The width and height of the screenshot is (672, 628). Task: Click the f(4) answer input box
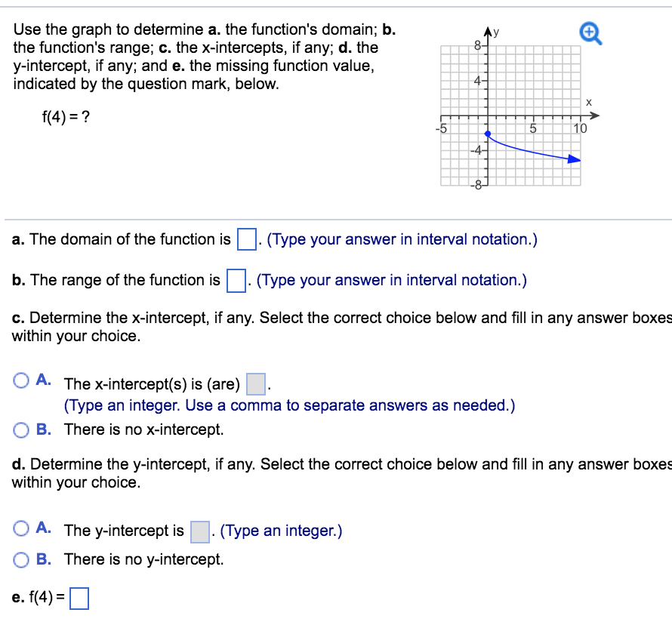[x=79, y=598]
